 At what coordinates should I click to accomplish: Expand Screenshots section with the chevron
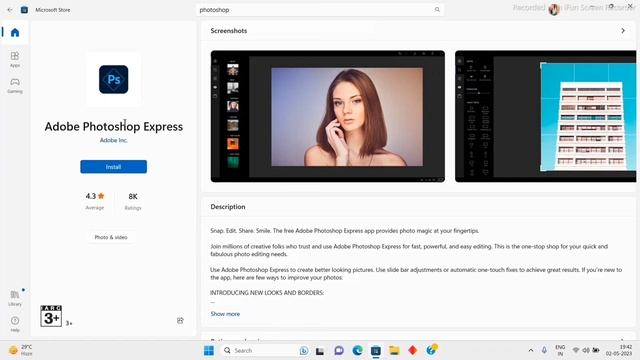click(x=623, y=31)
